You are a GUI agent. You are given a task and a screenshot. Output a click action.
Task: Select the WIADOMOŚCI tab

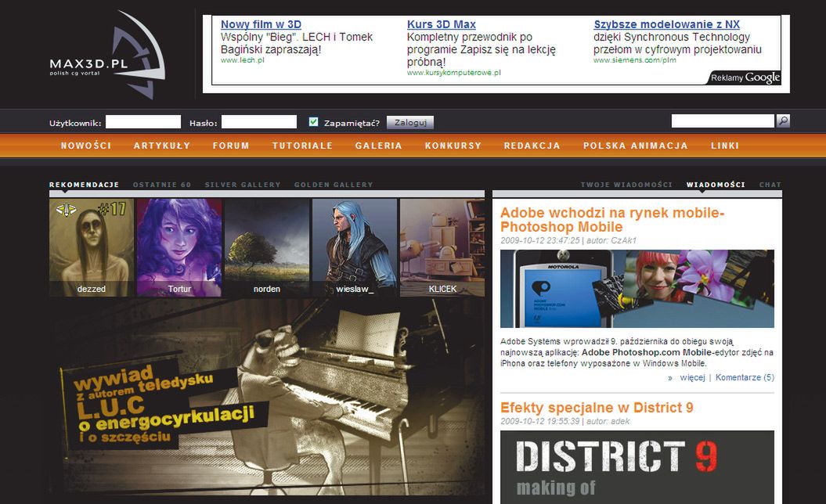point(716,185)
